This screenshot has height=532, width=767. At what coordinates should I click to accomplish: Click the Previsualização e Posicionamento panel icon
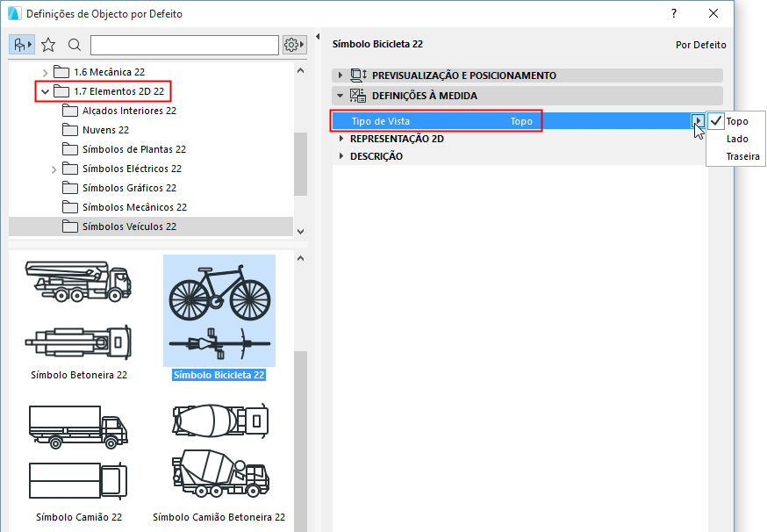pyautogui.click(x=358, y=75)
